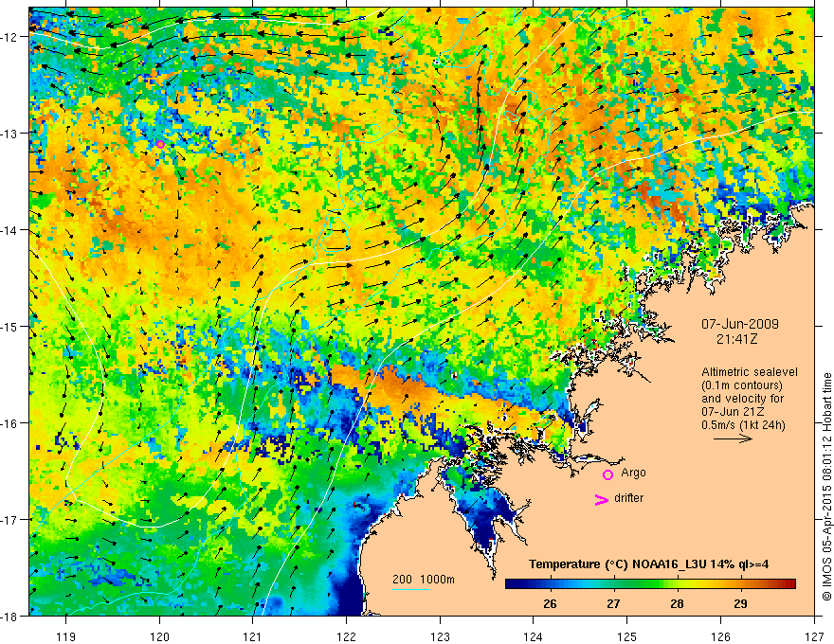Click the longitude label 126
Screen dimensions: 834x644
coord(720,636)
